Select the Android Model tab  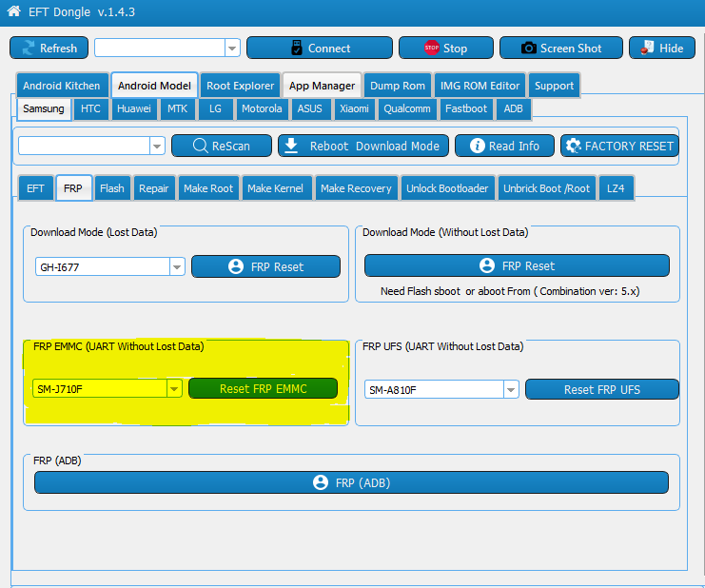coord(154,86)
